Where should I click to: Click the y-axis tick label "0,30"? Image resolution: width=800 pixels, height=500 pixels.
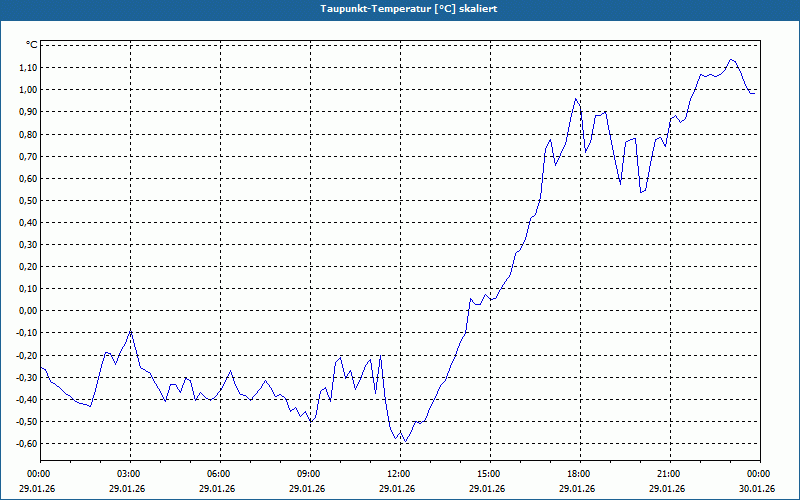click(29, 244)
